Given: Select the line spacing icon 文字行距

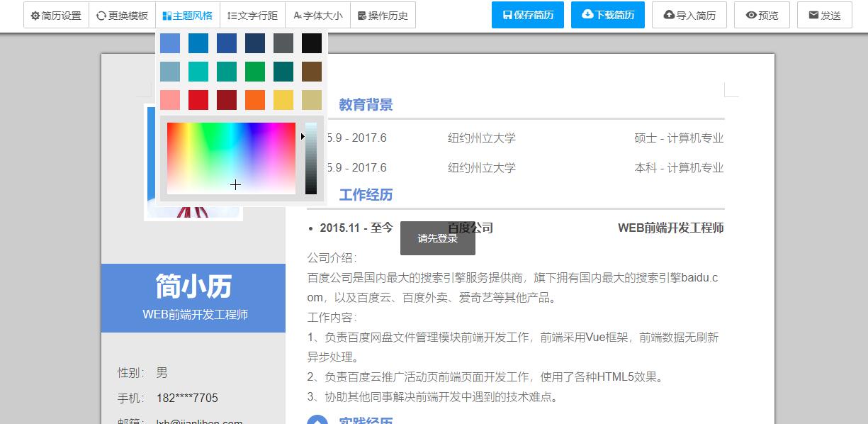Looking at the screenshot, I should click(x=252, y=14).
